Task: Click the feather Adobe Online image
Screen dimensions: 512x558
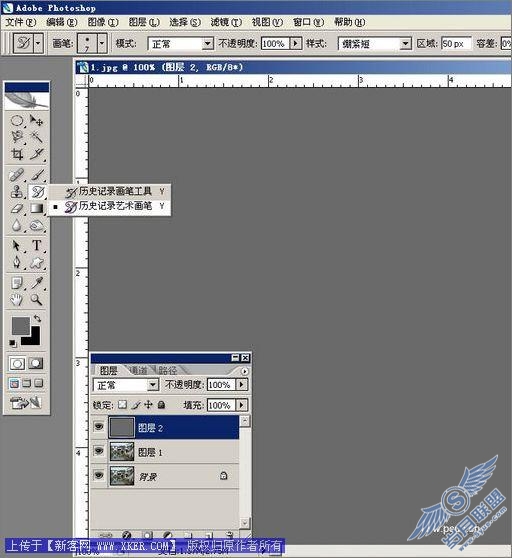Action: (27, 100)
